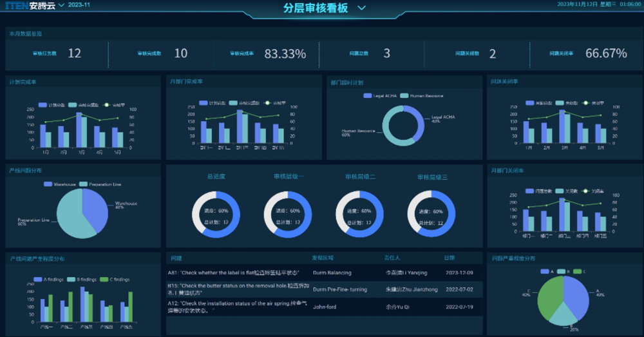This screenshot has width=644, height=337.
Task: Toggle Human Resource legend in 部门超时计划
Action: (x=422, y=96)
